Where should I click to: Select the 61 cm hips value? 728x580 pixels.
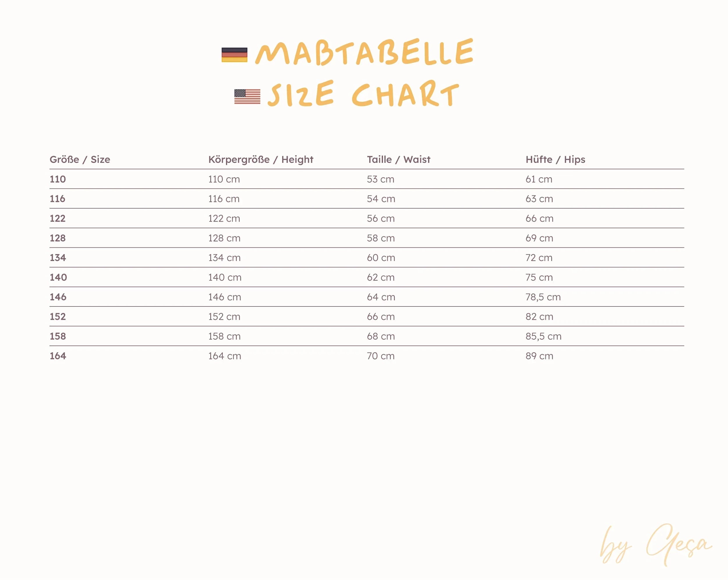(x=539, y=179)
